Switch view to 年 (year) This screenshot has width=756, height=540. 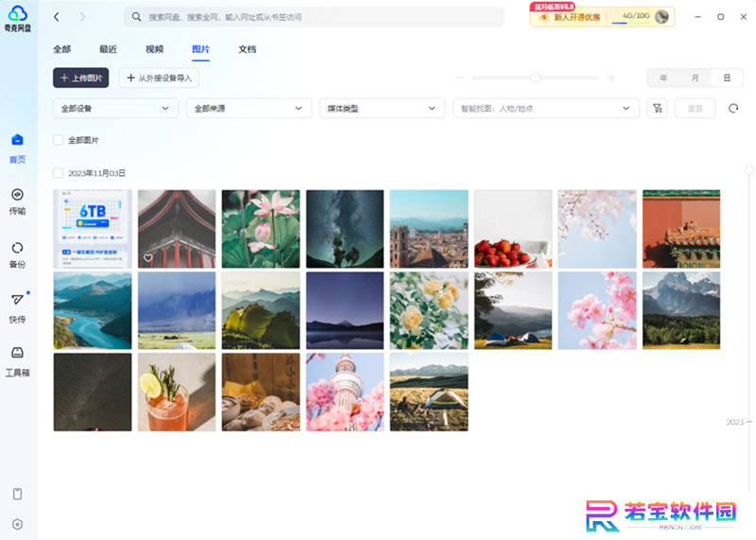[x=663, y=78]
